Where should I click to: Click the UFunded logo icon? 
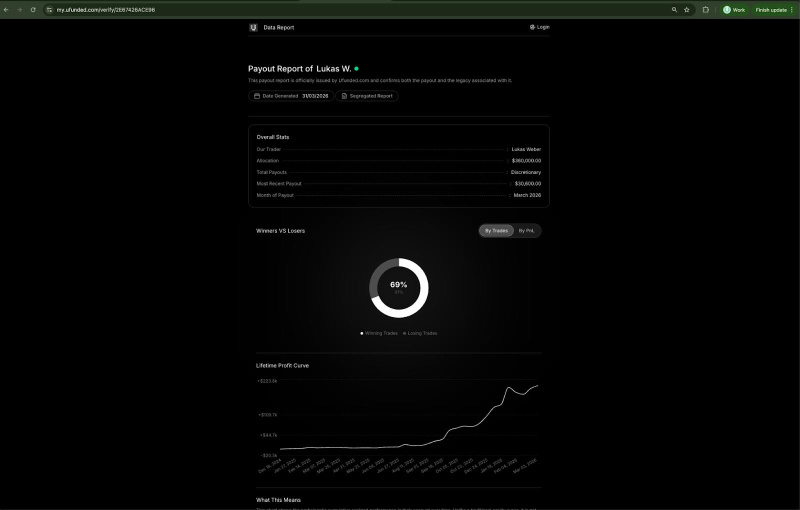pos(253,27)
